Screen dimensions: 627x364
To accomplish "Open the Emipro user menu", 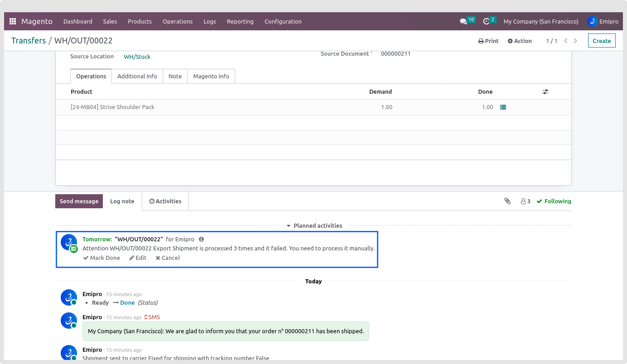I will coord(603,21).
